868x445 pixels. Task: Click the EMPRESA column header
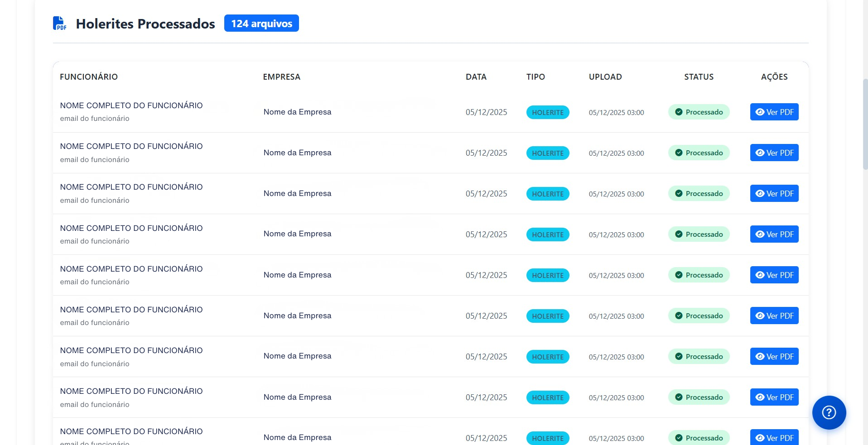pos(281,77)
